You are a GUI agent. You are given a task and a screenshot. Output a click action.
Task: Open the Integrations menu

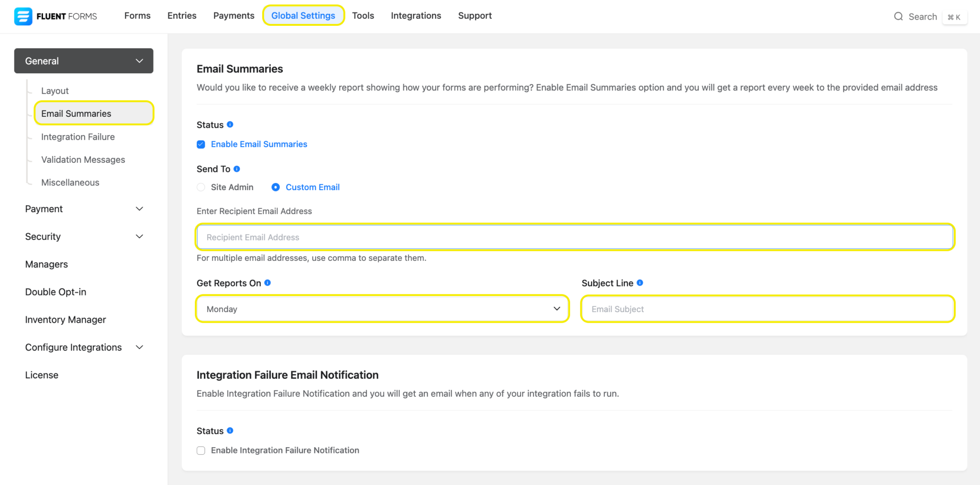pos(415,15)
